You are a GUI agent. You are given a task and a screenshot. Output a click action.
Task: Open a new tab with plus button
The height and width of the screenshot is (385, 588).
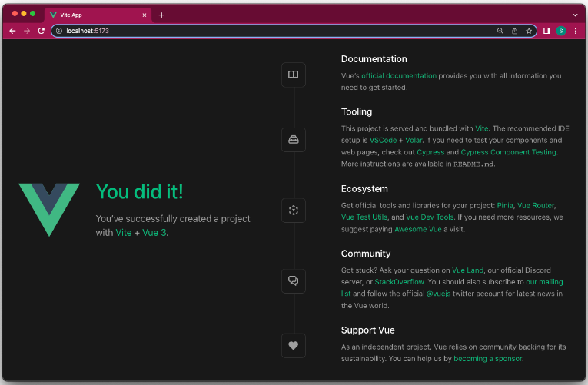pos(161,15)
